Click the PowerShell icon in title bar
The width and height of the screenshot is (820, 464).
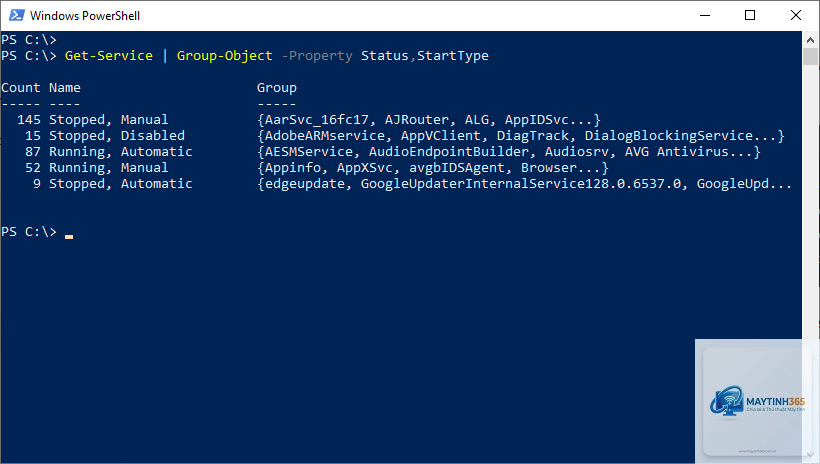click(x=16, y=15)
